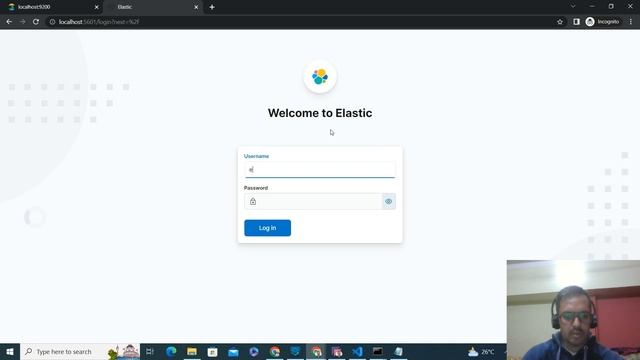Reload the current page

(36, 22)
